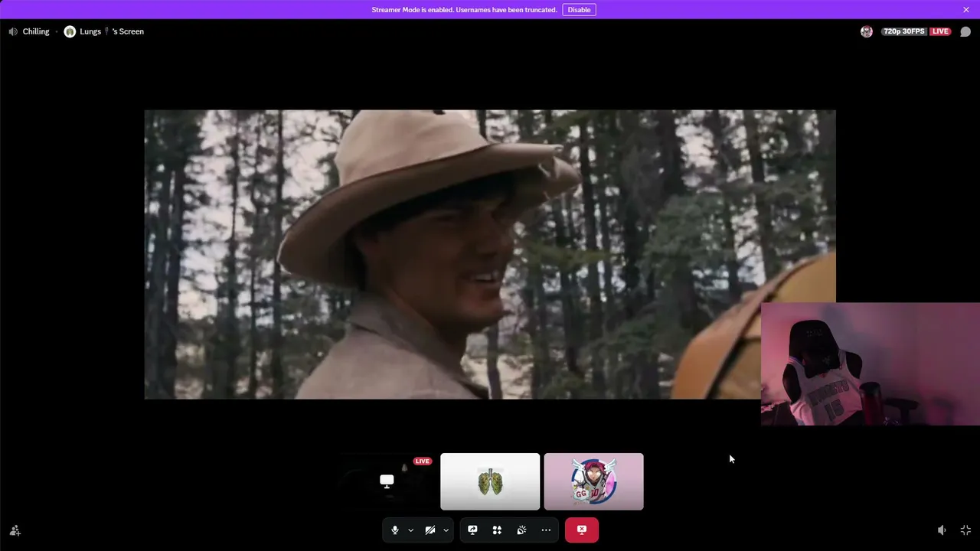Open the soundboard

tap(521, 530)
